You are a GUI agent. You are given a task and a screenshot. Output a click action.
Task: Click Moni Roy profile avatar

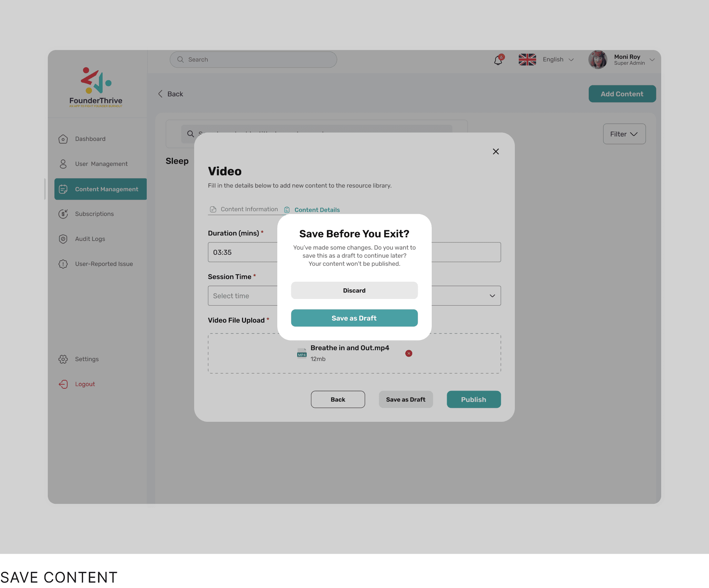[x=598, y=60]
